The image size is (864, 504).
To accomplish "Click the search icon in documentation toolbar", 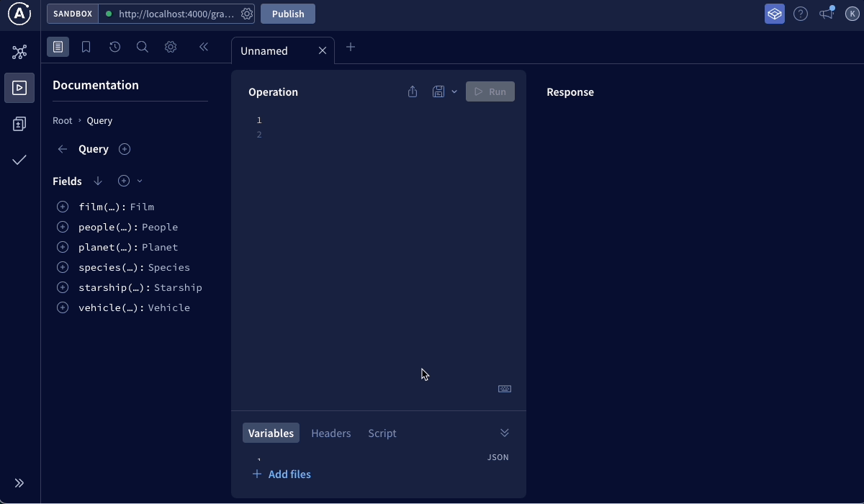I will pos(143,47).
